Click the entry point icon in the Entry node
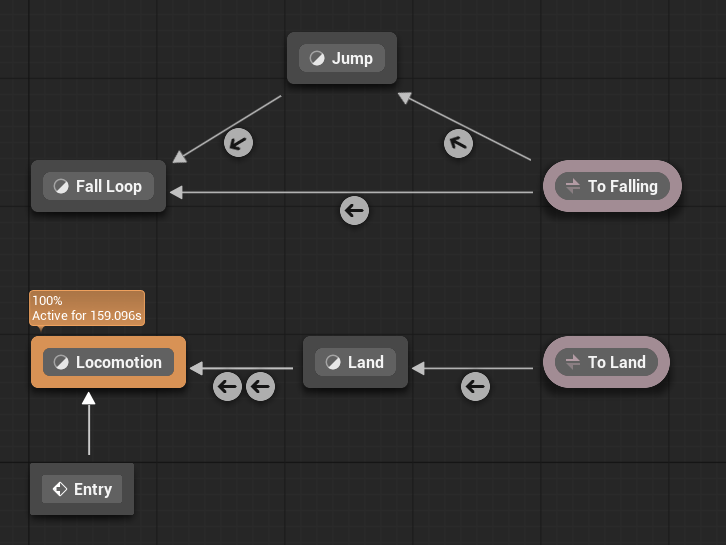 click(60, 489)
